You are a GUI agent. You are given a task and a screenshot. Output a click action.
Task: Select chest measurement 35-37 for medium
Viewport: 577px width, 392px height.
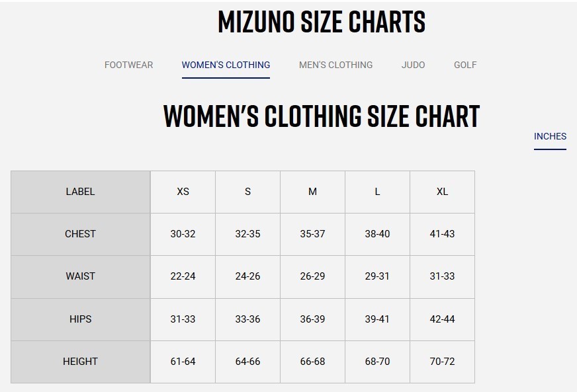[312, 234]
